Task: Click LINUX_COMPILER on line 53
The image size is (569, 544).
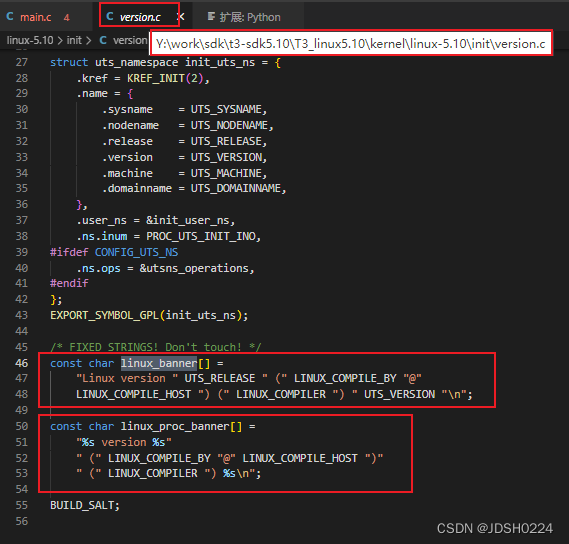Action: coord(152,473)
